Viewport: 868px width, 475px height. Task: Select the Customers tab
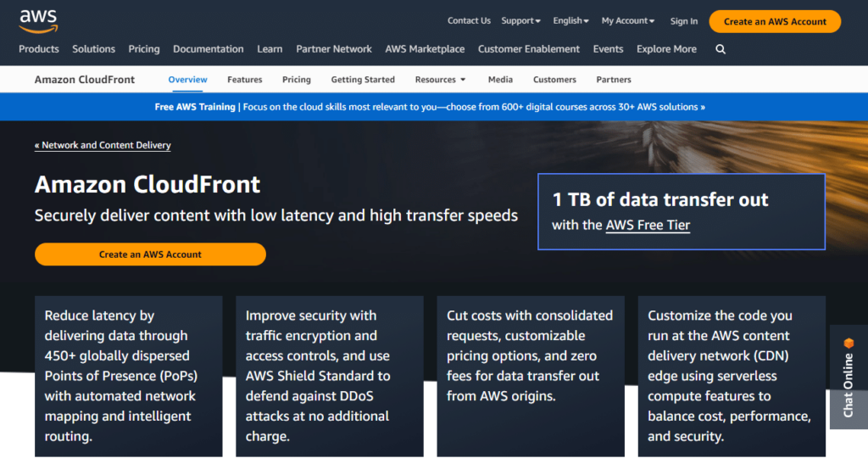click(554, 80)
